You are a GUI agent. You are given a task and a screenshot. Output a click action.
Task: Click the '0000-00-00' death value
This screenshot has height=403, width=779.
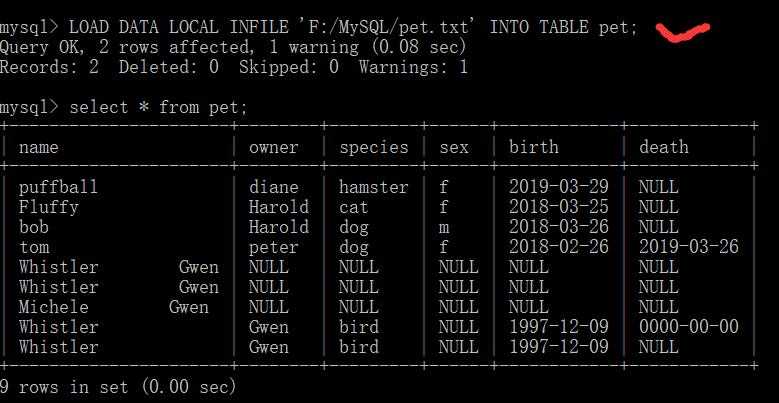(689, 326)
